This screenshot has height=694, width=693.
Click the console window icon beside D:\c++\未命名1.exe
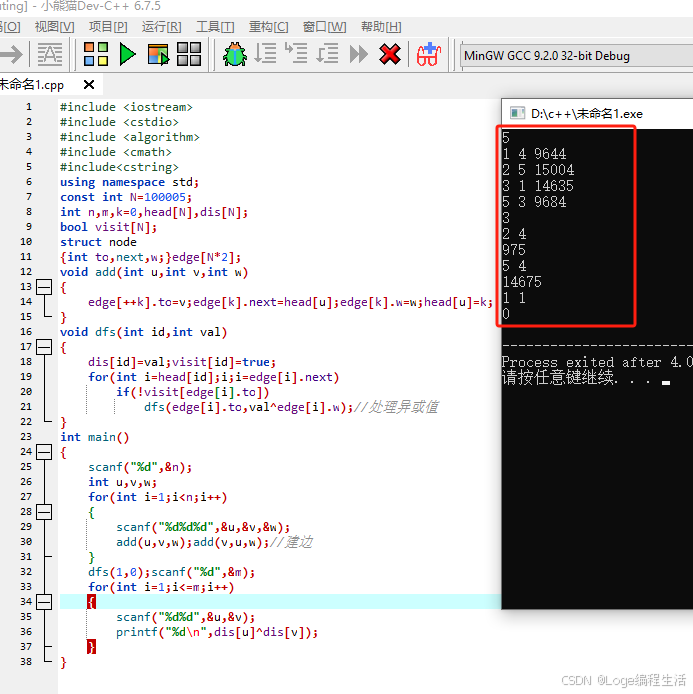[x=517, y=113]
